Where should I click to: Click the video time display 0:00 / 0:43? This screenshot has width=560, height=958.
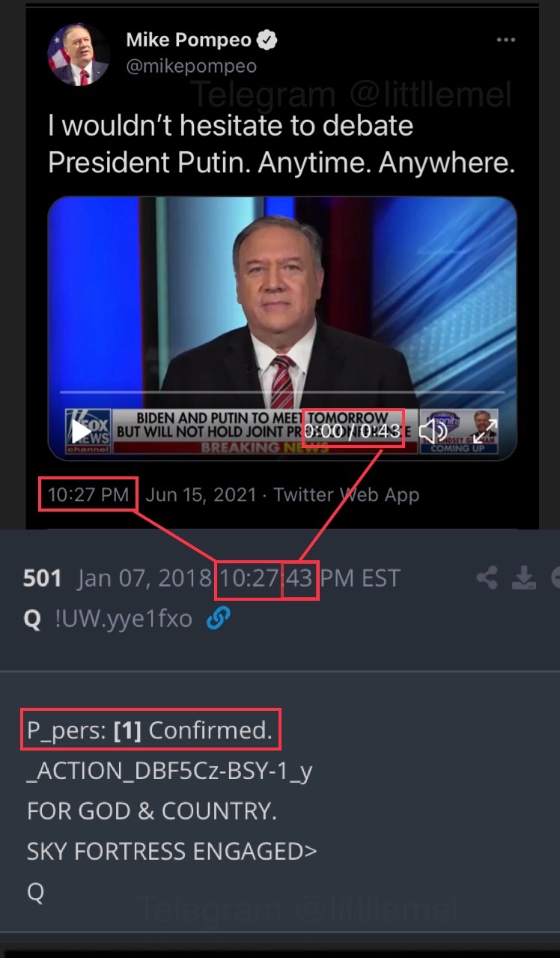(x=353, y=430)
